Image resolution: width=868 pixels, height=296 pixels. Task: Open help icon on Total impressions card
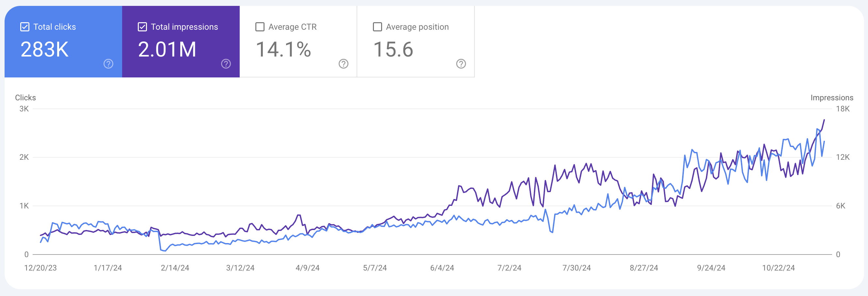[x=226, y=64]
